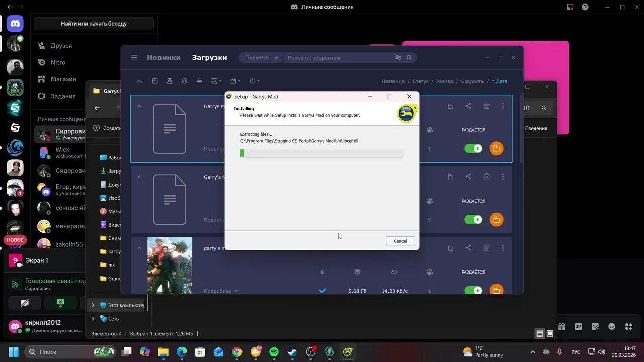Click orange folder button on second torrent
644x362 pixels.
click(x=496, y=220)
